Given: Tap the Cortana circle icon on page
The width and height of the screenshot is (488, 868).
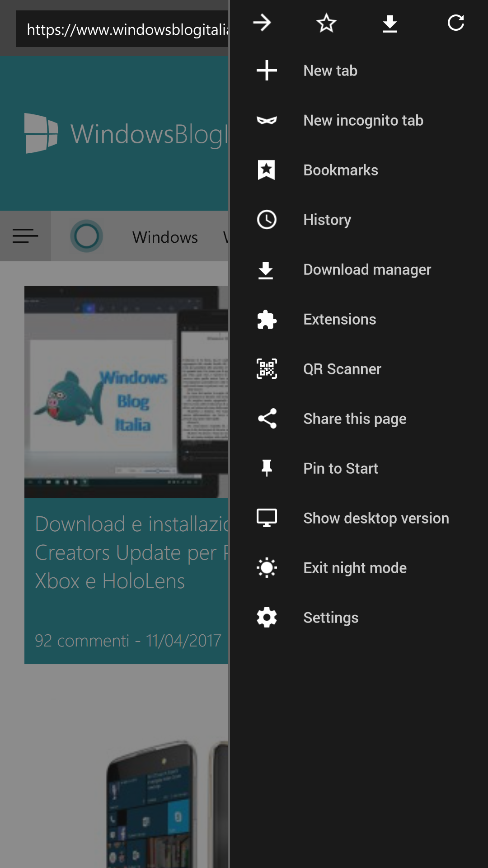Looking at the screenshot, I should click(x=86, y=236).
